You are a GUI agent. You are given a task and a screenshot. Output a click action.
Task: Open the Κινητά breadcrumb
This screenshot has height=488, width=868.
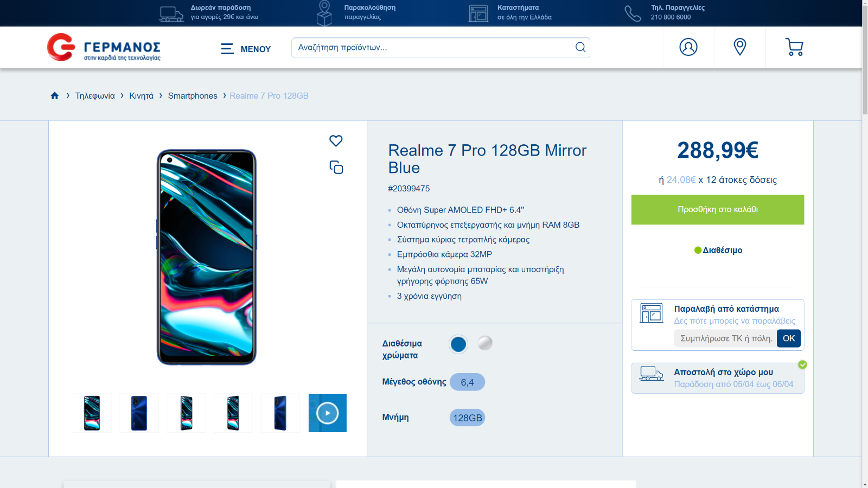coord(141,96)
